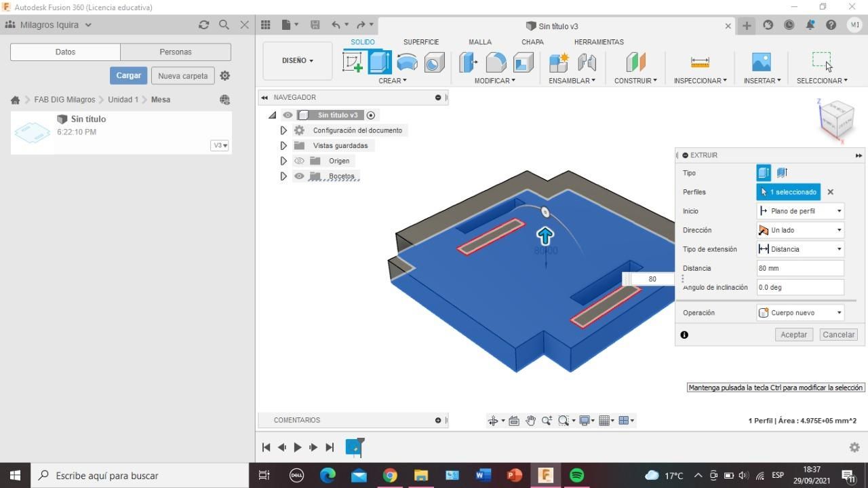Click the Cargar button
The height and width of the screenshot is (488, 868).
click(x=128, y=75)
